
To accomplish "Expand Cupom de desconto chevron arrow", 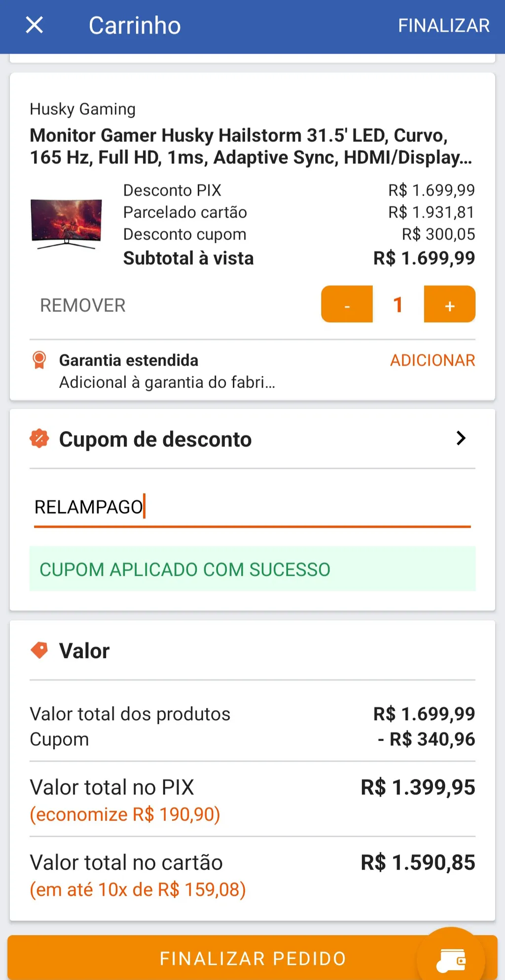I will (x=461, y=438).
